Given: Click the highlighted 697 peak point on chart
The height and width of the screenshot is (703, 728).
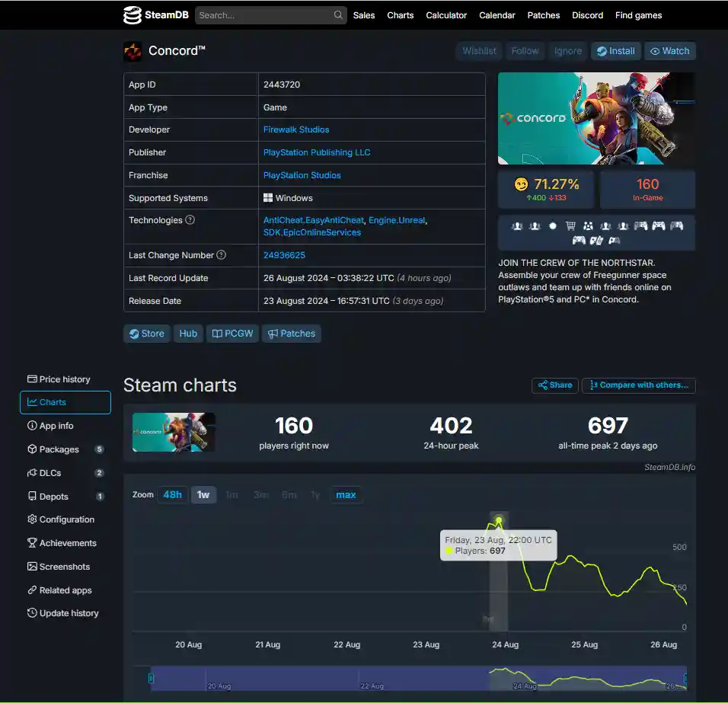Looking at the screenshot, I should pos(499,519).
